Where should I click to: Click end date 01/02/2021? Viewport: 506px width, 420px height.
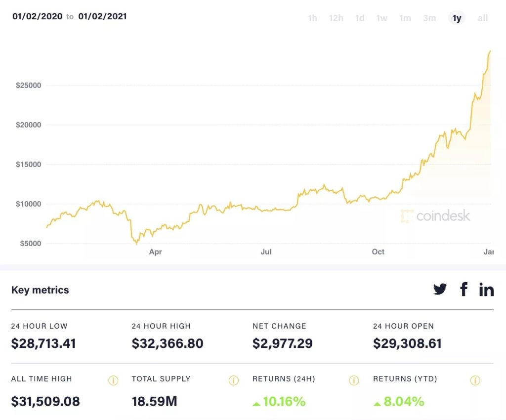point(102,16)
